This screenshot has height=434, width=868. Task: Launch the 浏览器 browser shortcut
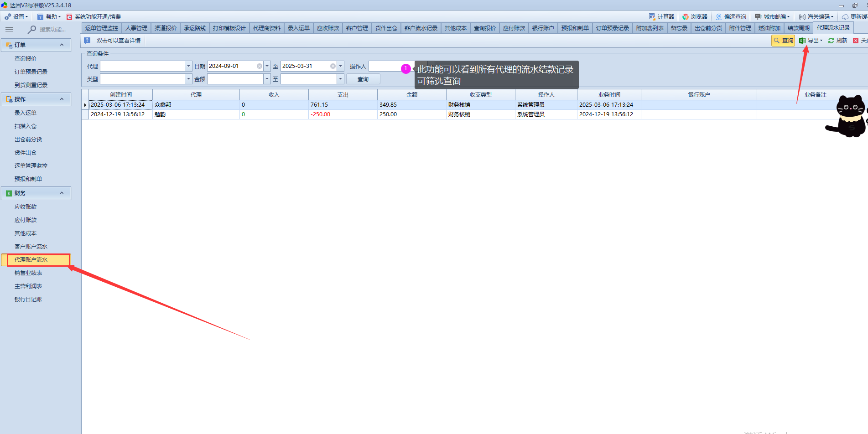pyautogui.click(x=695, y=17)
